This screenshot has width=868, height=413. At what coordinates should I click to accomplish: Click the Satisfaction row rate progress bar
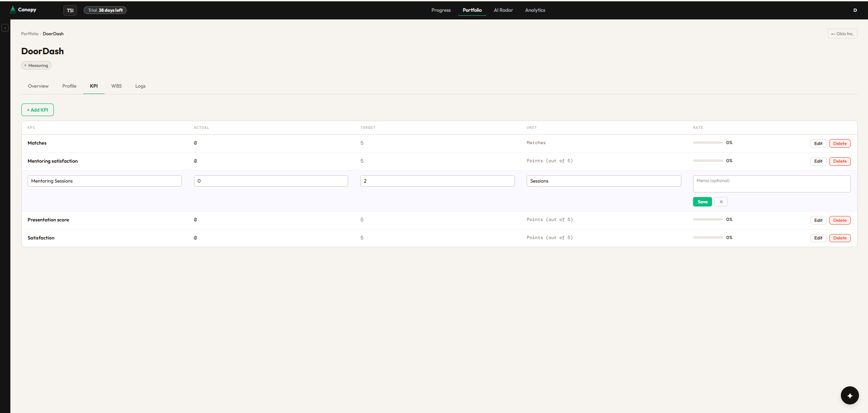(708, 238)
